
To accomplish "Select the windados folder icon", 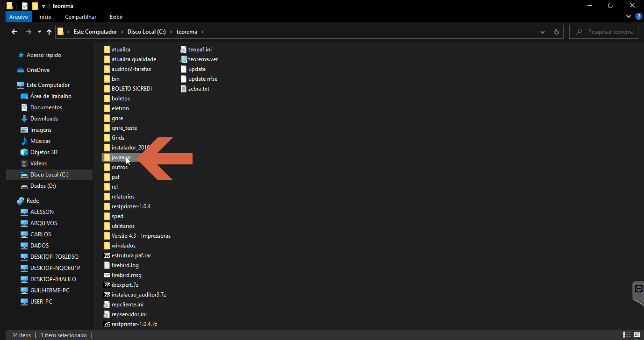I will click(107, 246).
